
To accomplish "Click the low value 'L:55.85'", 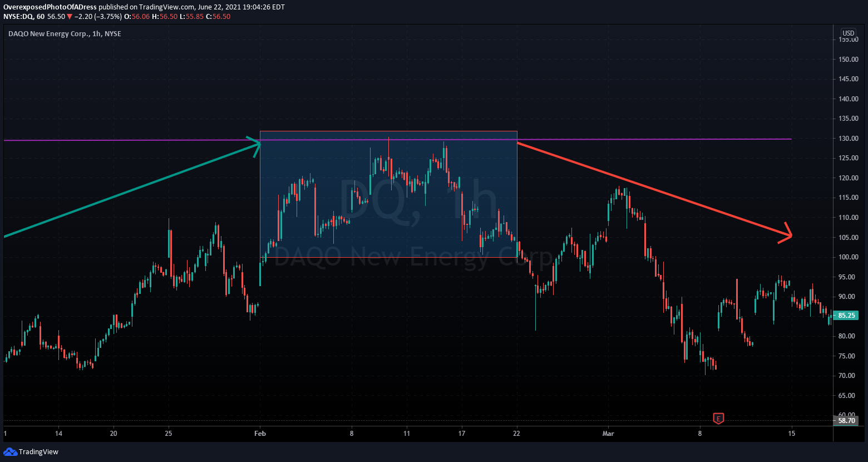I will click(x=192, y=17).
